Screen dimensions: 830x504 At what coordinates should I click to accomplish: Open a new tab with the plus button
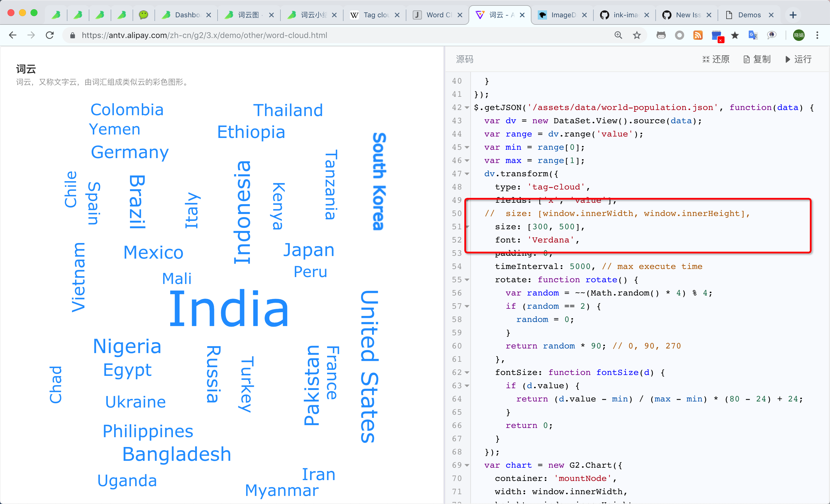pyautogui.click(x=793, y=15)
